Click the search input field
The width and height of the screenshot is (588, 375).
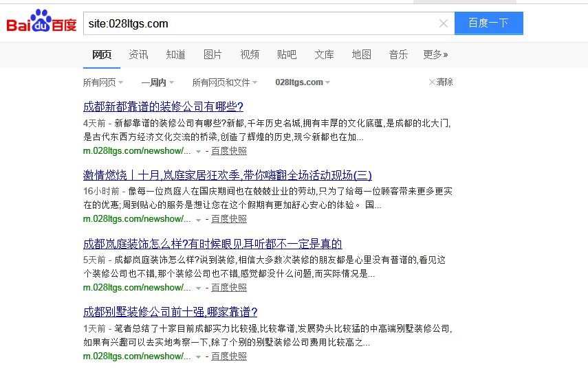point(261,23)
